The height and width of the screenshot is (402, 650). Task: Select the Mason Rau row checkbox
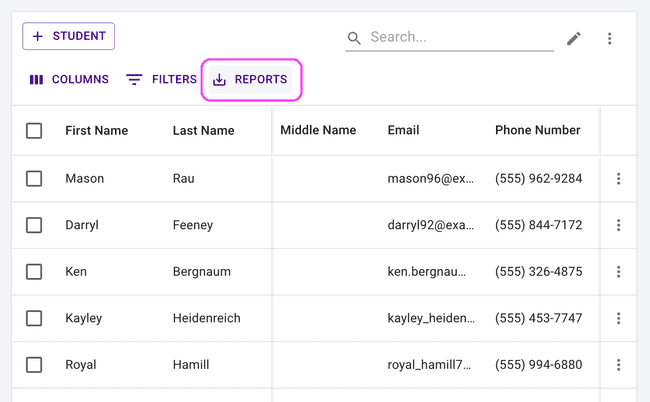tap(34, 179)
